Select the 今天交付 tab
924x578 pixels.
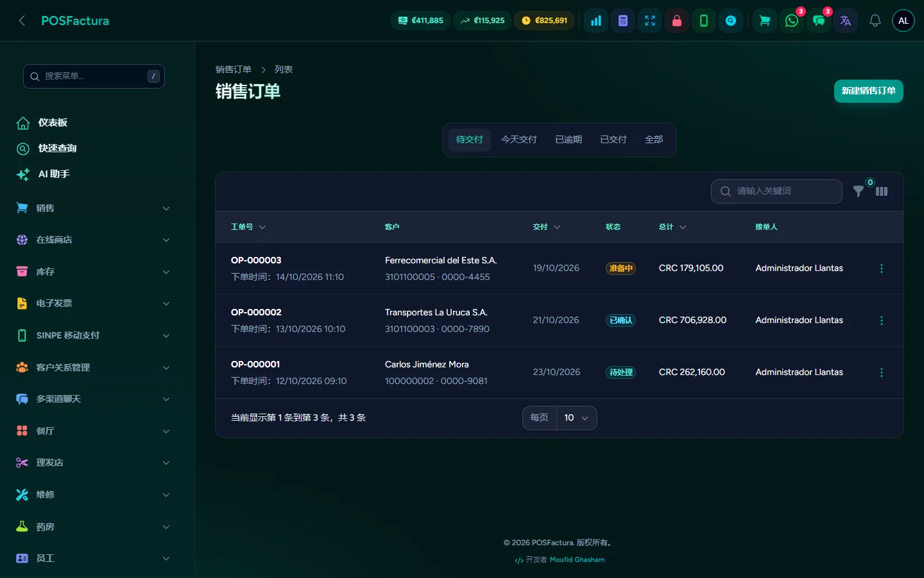pyautogui.click(x=519, y=139)
